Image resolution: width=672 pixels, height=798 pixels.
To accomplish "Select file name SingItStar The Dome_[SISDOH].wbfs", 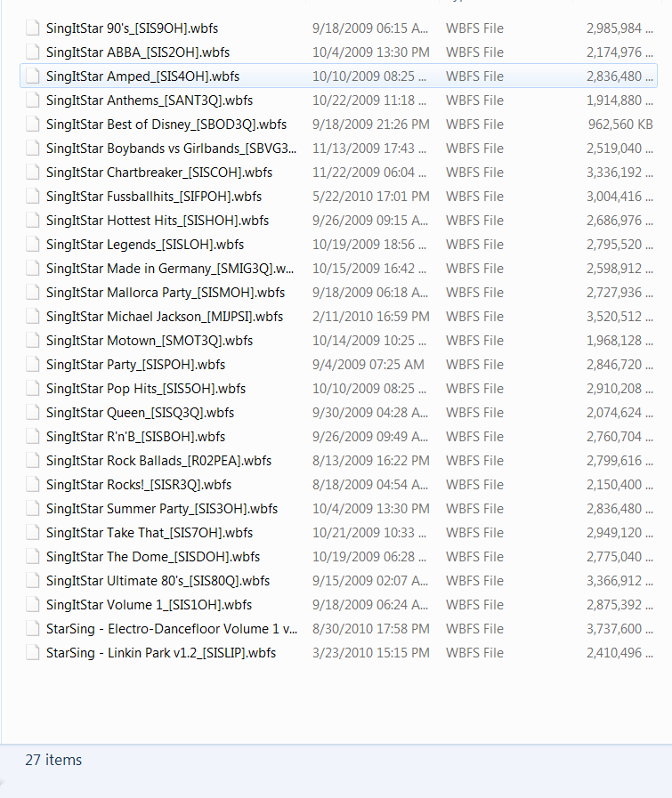I will tap(153, 557).
